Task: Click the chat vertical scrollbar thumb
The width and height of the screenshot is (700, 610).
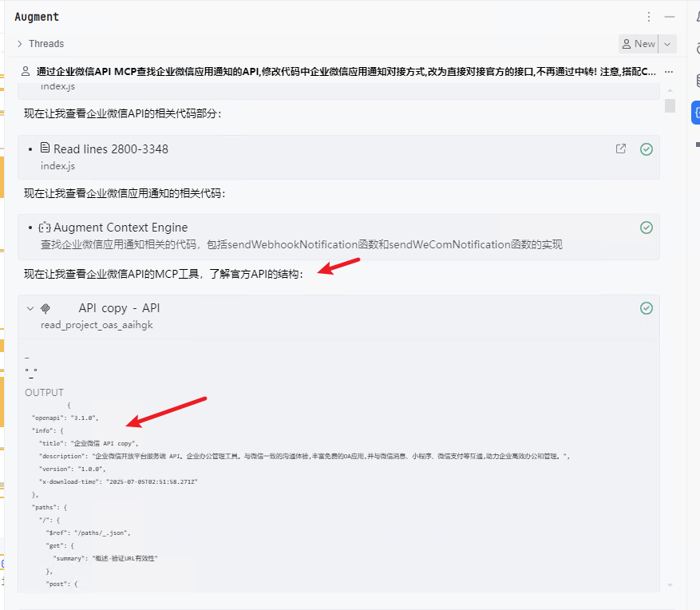Action: click(x=670, y=105)
